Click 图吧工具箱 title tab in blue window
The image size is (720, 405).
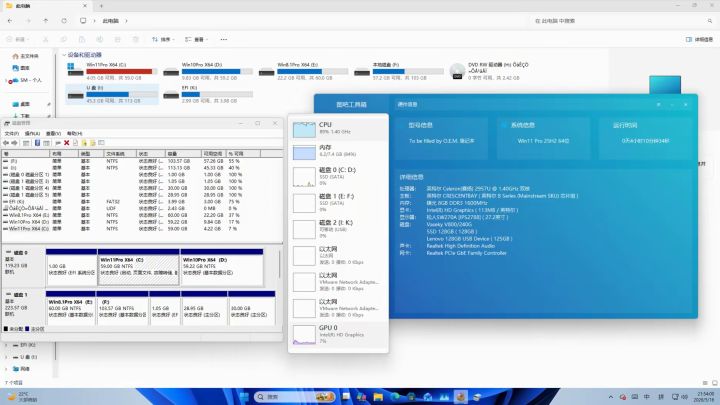[x=351, y=105]
